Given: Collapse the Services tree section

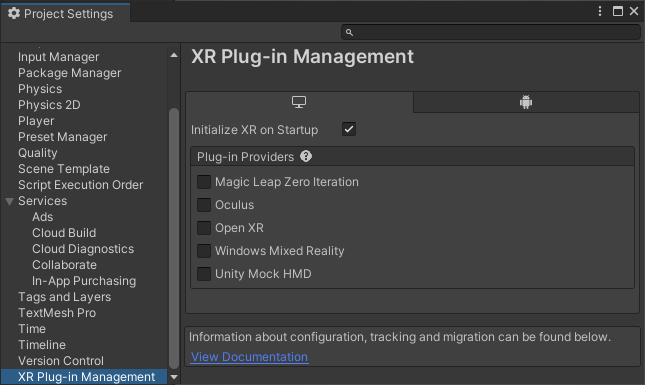Looking at the screenshot, I should (x=9, y=201).
